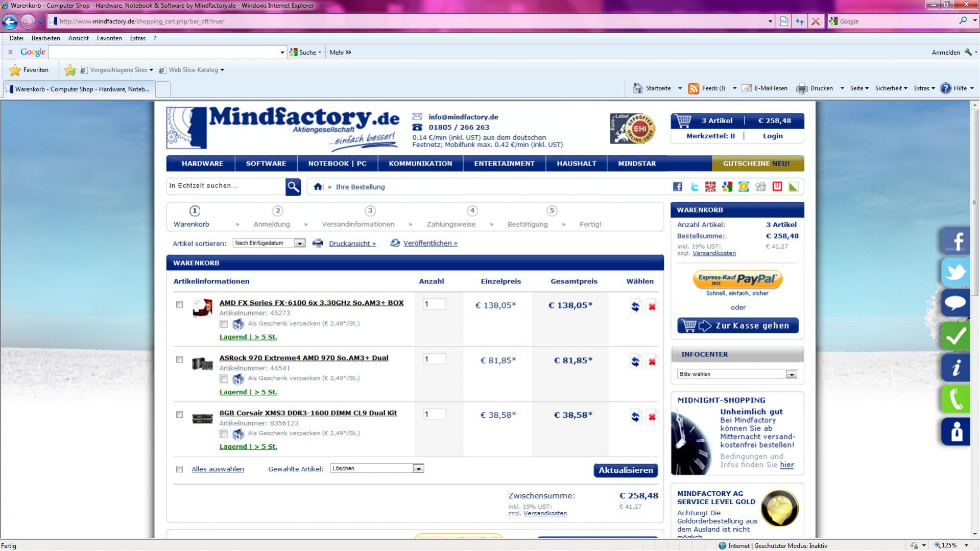Click the green checkmark side tab
The width and height of the screenshot is (980, 551).
(956, 336)
